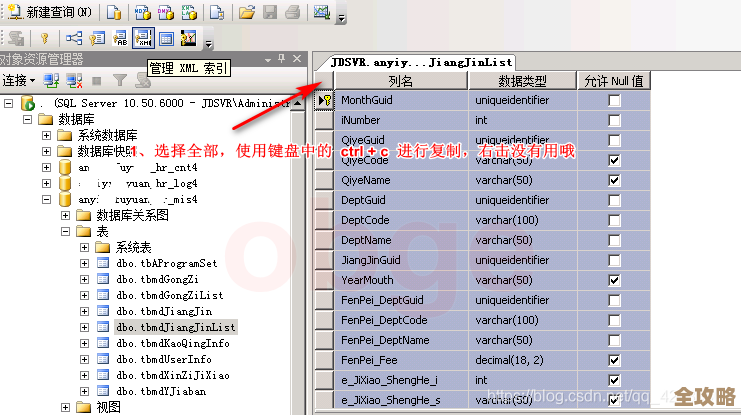741x415 pixels.
Task: Click the JiangJinGuid column name cell
Action: [401, 260]
